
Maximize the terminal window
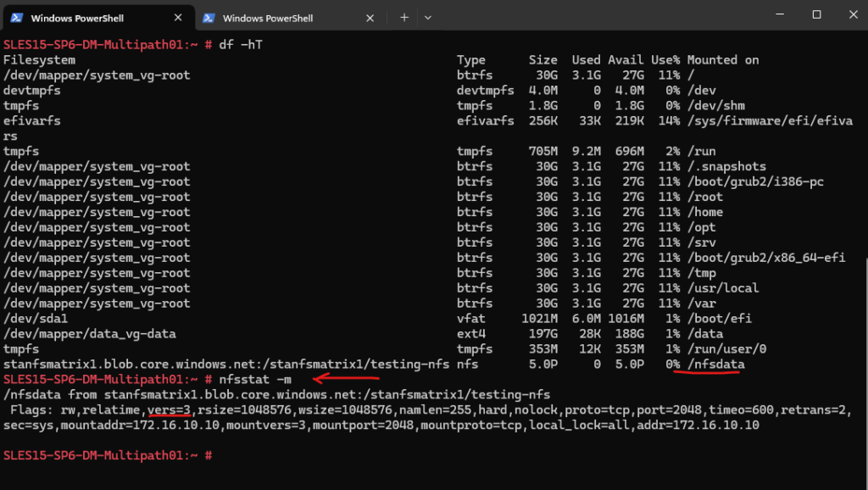[816, 14]
